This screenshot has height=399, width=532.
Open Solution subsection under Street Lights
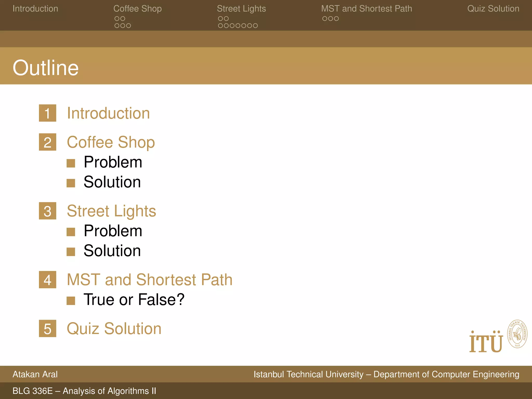pos(112,251)
